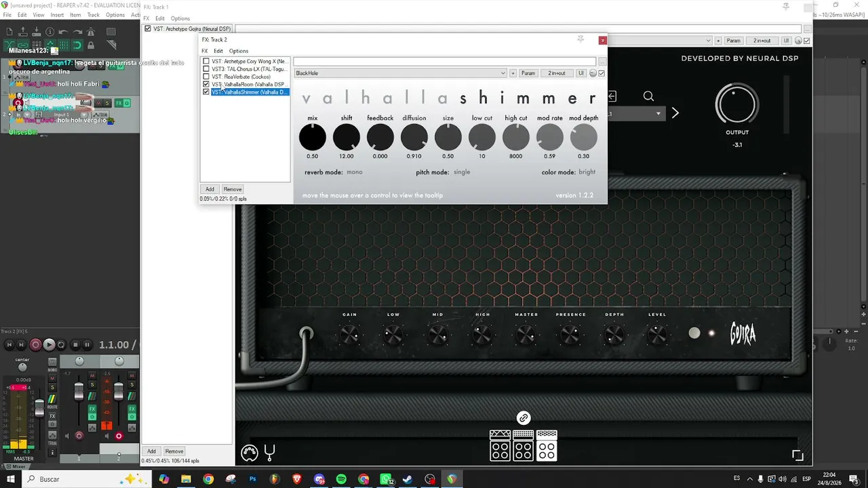The image size is (868, 488).
Task: Pause playback in the transport bar
Action: tap(87, 345)
